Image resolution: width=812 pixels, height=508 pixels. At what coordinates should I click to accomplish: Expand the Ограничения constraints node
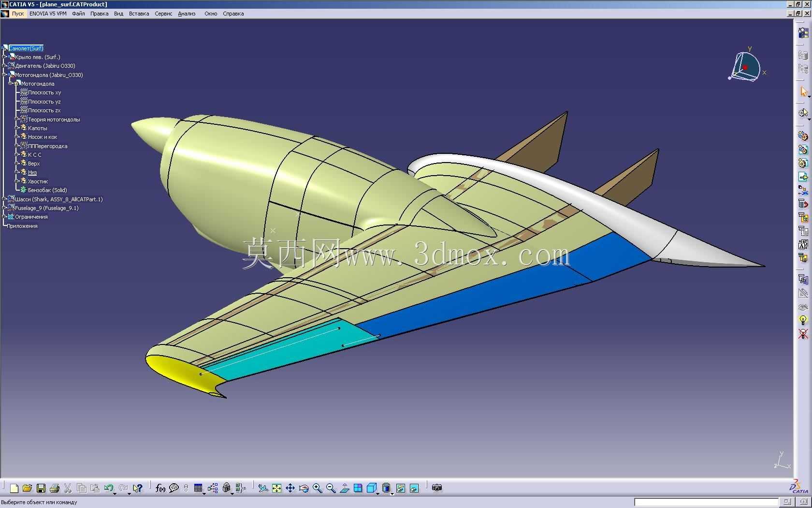coord(4,217)
